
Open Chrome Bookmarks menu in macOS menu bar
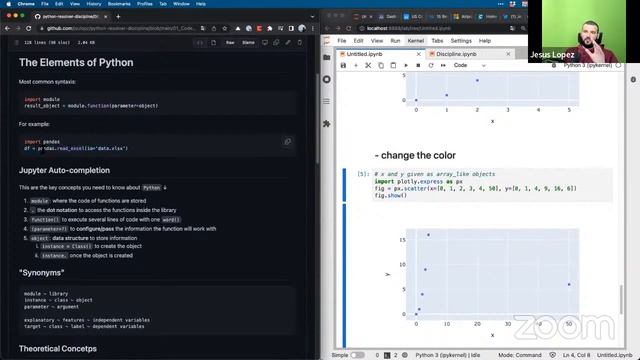pyautogui.click(x=119, y=4)
